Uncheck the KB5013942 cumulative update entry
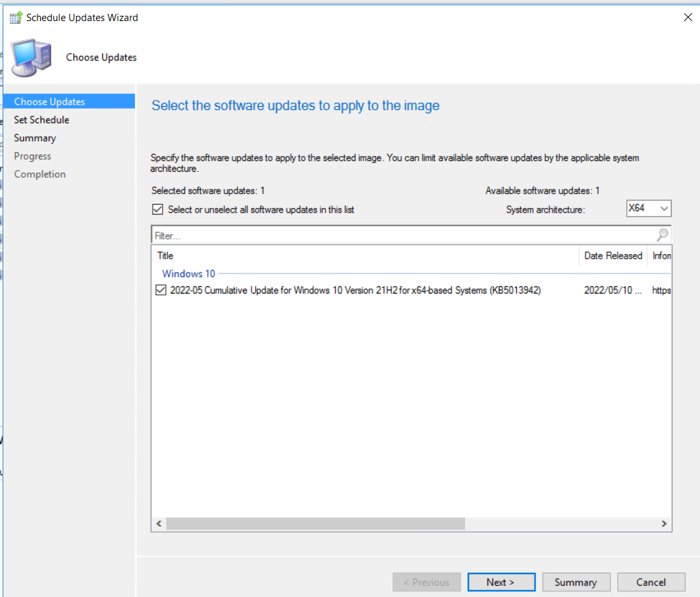The height and width of the screenshot is (597, 700). coord(161,290)
